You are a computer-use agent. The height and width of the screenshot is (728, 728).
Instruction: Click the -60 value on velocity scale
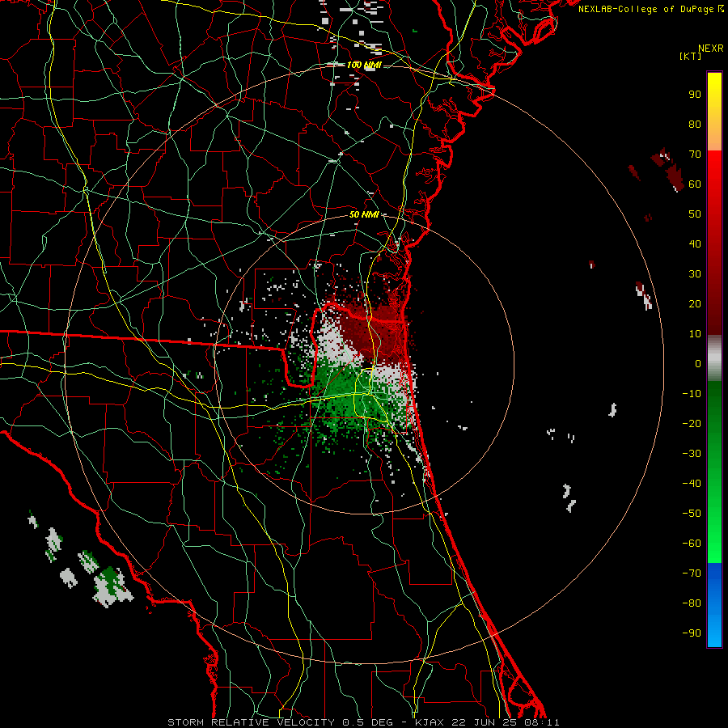[692, 544]
